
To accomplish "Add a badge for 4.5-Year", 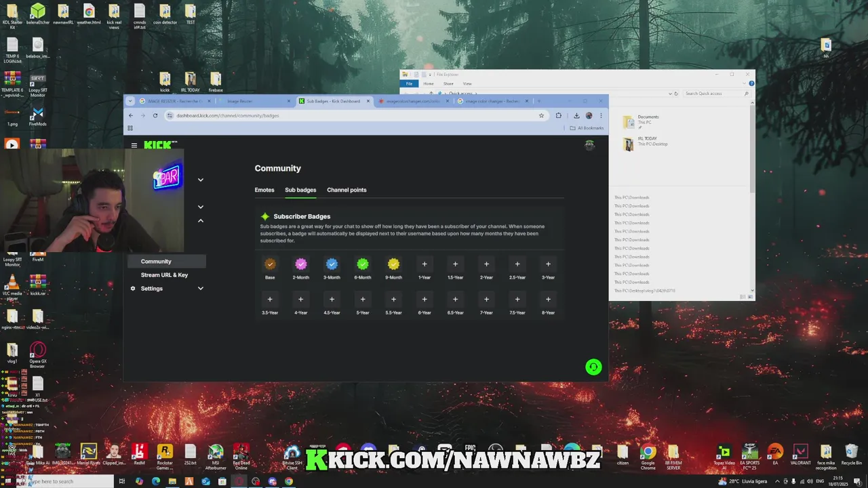I will pos(332,299).
